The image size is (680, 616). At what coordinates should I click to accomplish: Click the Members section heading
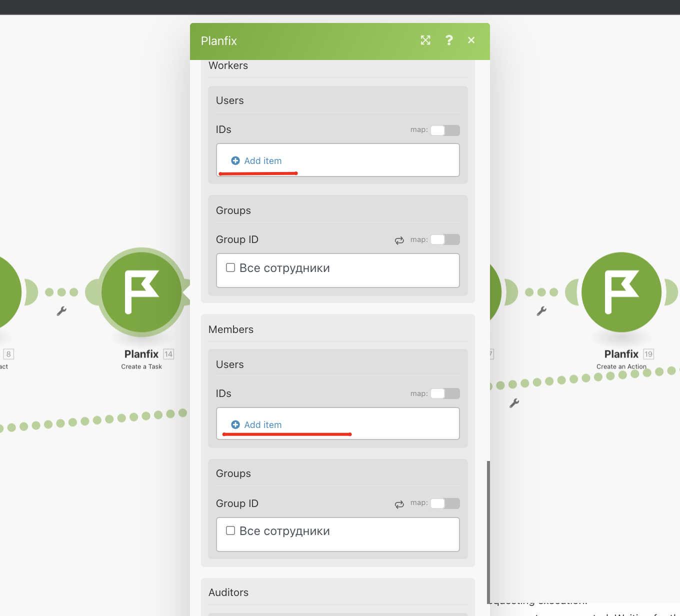[231, 329]
